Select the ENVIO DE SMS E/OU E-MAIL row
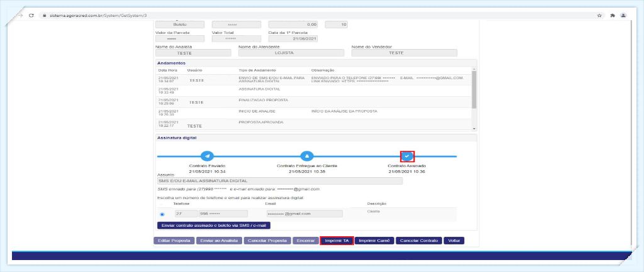Screen dimensions: 644x272 coord(314,80)
